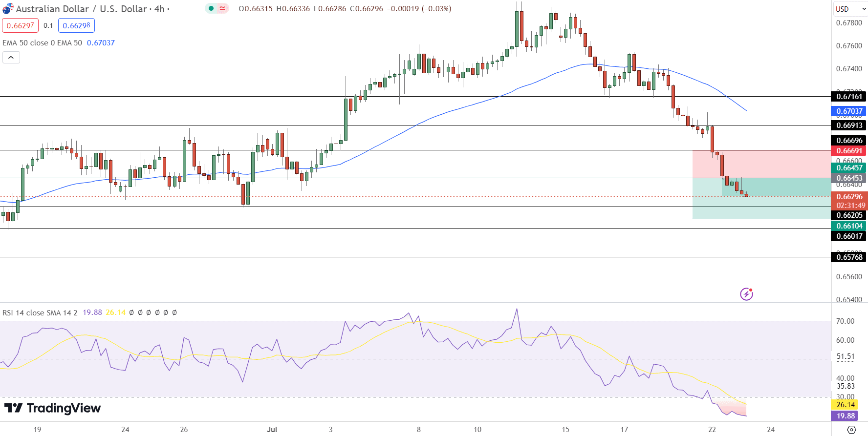Click the red 0.66691 stop level label
The height and width of the screenshot is (436, 868).
849,151
